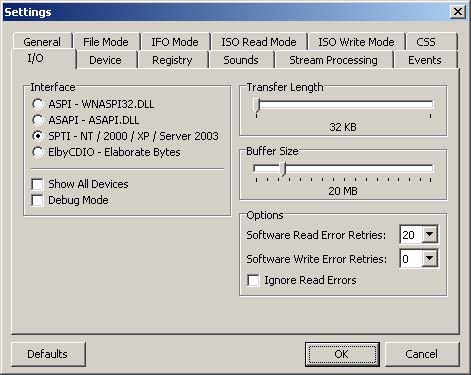
Task: Go to ISO Write Mode tab
Action: (x=356, y=42)
